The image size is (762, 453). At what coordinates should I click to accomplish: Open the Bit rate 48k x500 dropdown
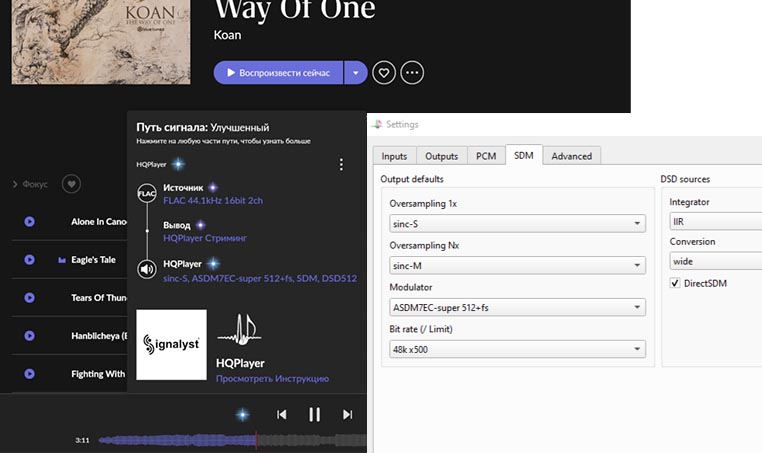tap(518, 349)
